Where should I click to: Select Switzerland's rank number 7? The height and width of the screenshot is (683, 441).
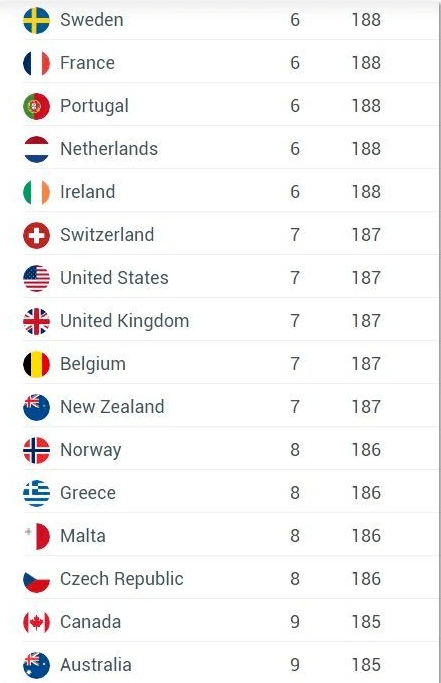(295, 235)
